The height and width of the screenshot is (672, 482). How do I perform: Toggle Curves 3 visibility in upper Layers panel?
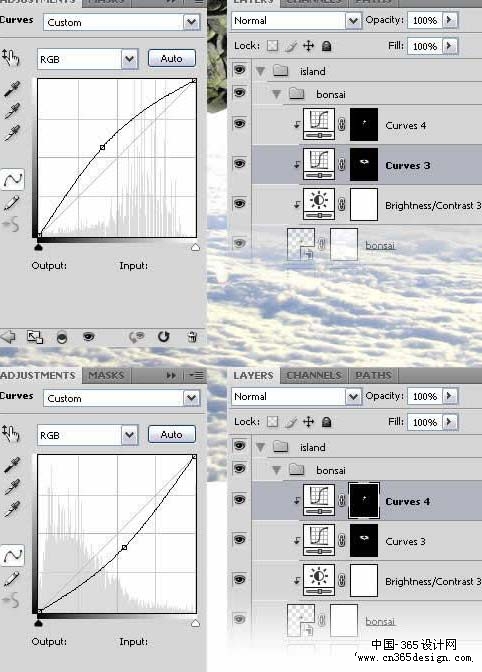pyautogui.click(x=240, y=163)
